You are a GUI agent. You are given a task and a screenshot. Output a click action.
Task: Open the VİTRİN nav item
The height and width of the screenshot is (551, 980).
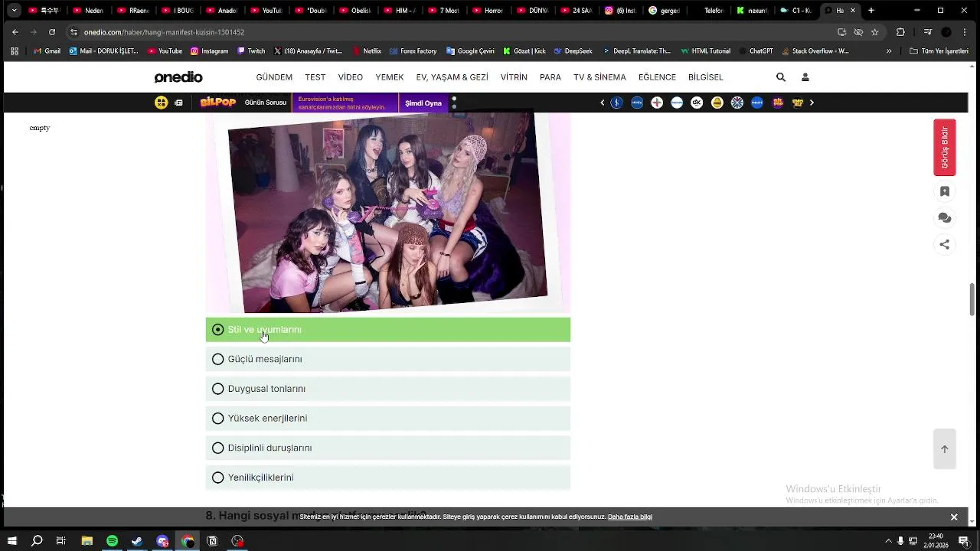click(x=514, y=77)
